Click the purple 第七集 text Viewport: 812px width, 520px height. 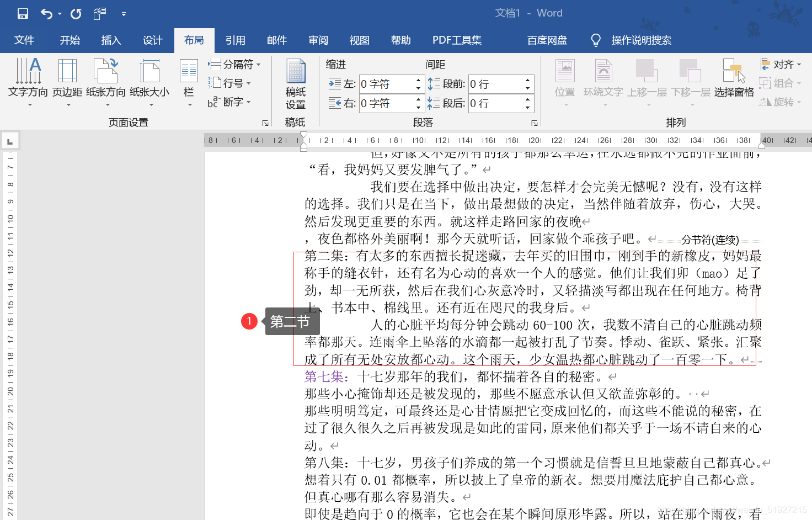pos(327,377)
